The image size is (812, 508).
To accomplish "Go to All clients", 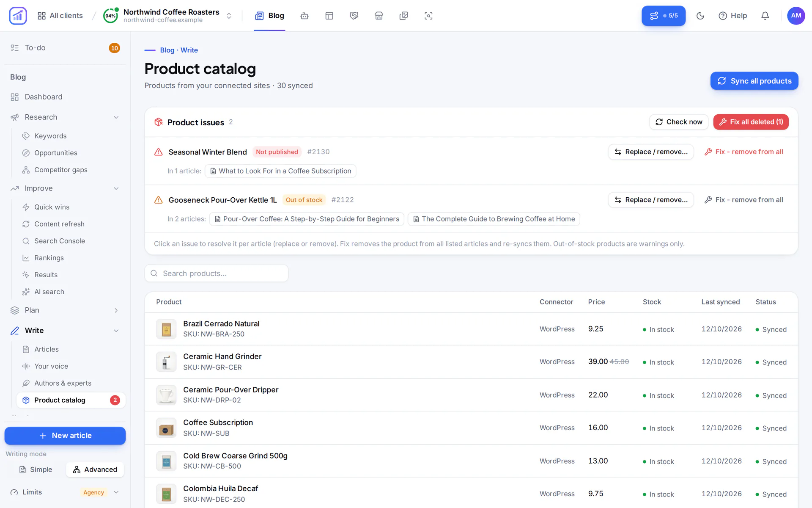I will (60, 16).
